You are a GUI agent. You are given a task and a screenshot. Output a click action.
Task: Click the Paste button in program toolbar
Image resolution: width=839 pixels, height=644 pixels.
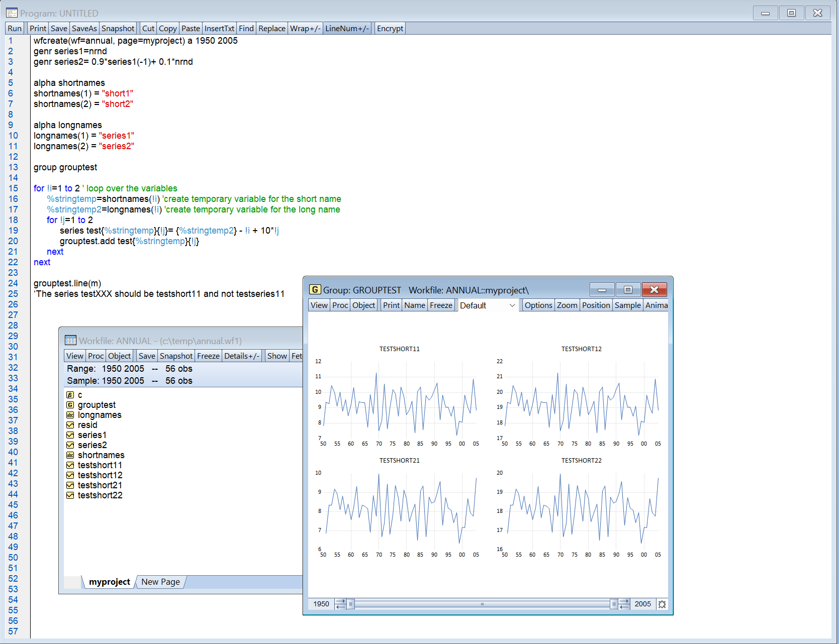coord(191,29)
